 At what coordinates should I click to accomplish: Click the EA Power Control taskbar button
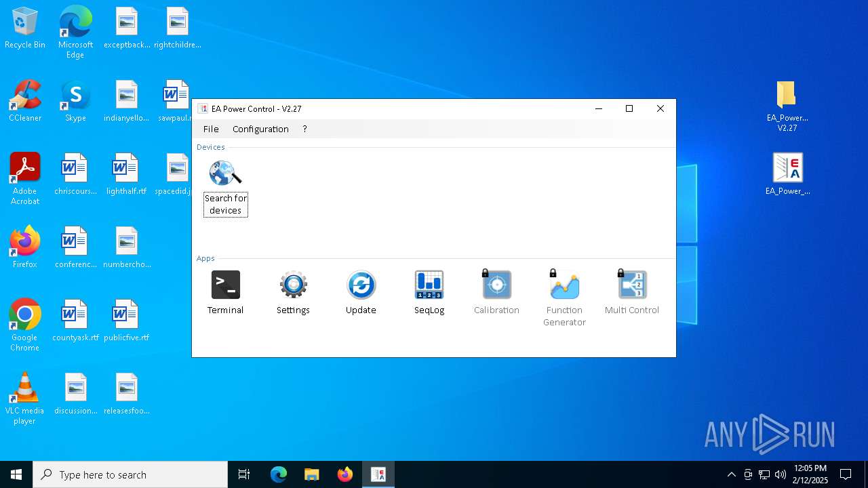[x=378, y=474]
